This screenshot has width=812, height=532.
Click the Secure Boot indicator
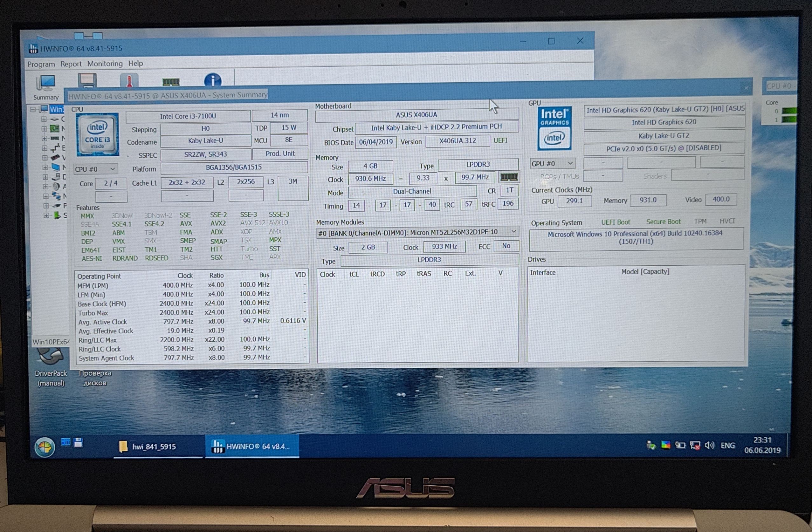[x=663, y=222]
